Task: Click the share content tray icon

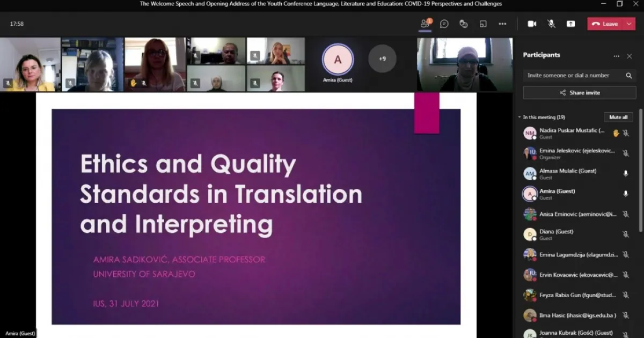Action: [570, 24]
